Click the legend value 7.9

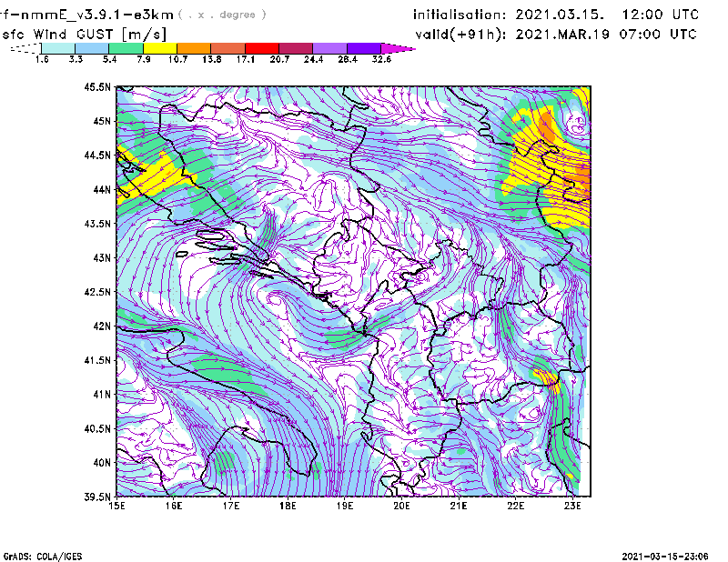coord(144,59)
